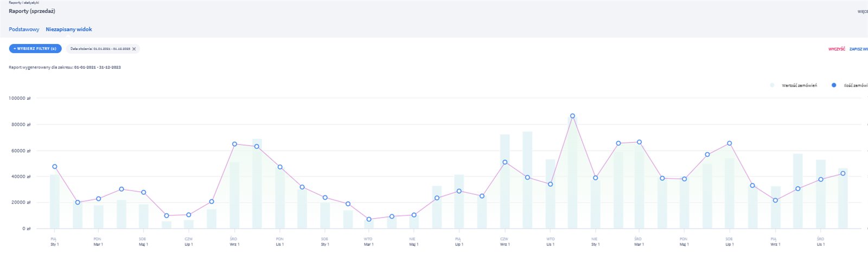
Task: Click the Raporty i statystyki breadcrumb
Action: click(x=24, y=3)
